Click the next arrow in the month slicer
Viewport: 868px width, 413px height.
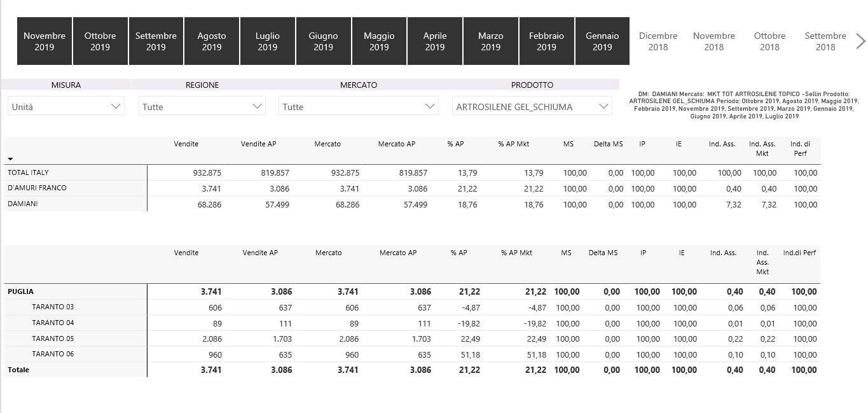pyautogui.click(x=860, y=41)
